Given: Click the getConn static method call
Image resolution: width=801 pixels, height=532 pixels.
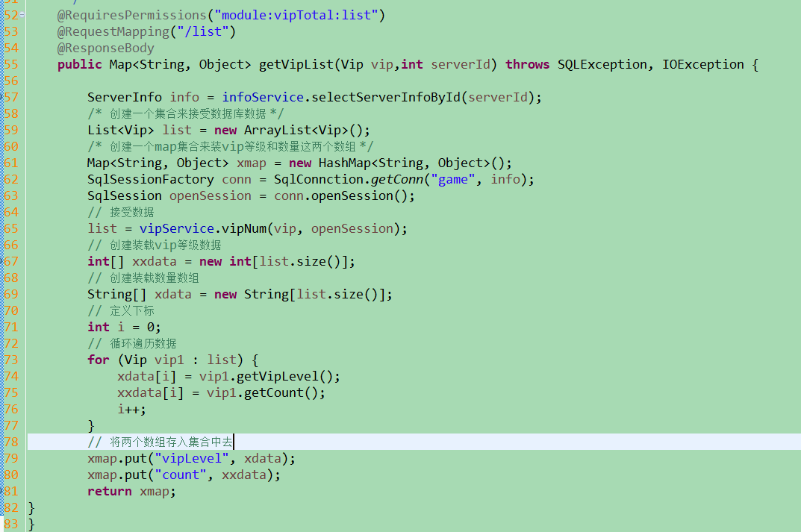Looking at the screenshot, I should [x=397, y=179].
